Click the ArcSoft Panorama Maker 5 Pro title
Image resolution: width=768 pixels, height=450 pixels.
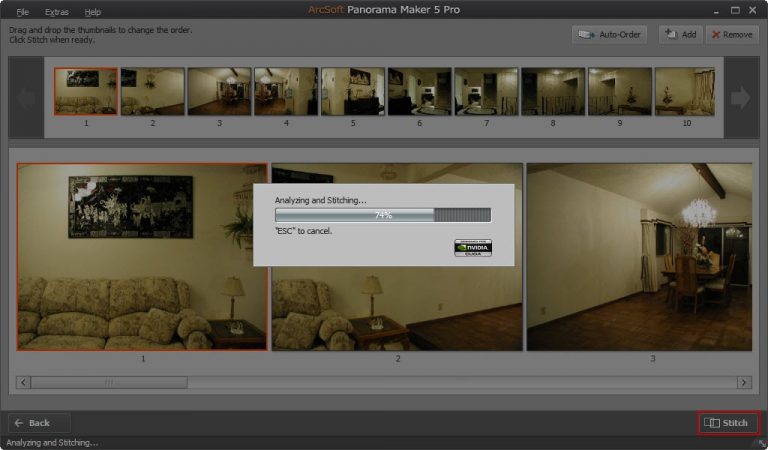point(384,10)
